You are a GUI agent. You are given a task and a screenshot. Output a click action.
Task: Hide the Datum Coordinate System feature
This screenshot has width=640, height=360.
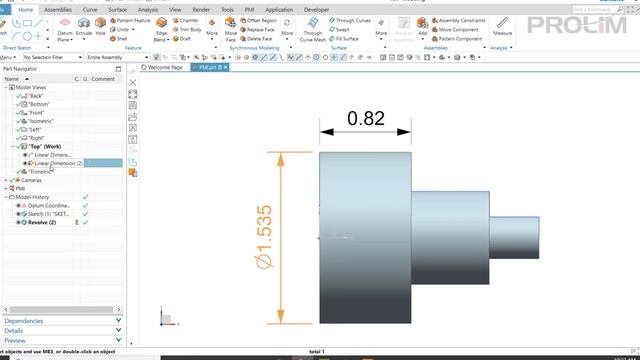click(18, 206)
